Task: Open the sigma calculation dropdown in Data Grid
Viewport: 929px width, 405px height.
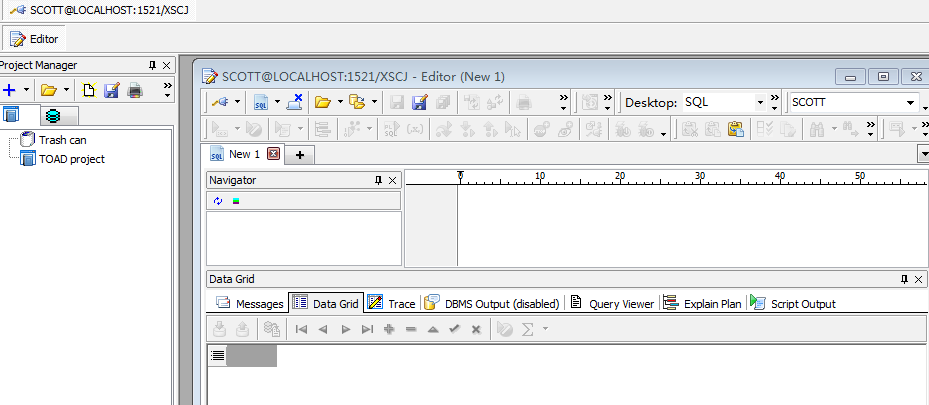Action: (545, 329)
